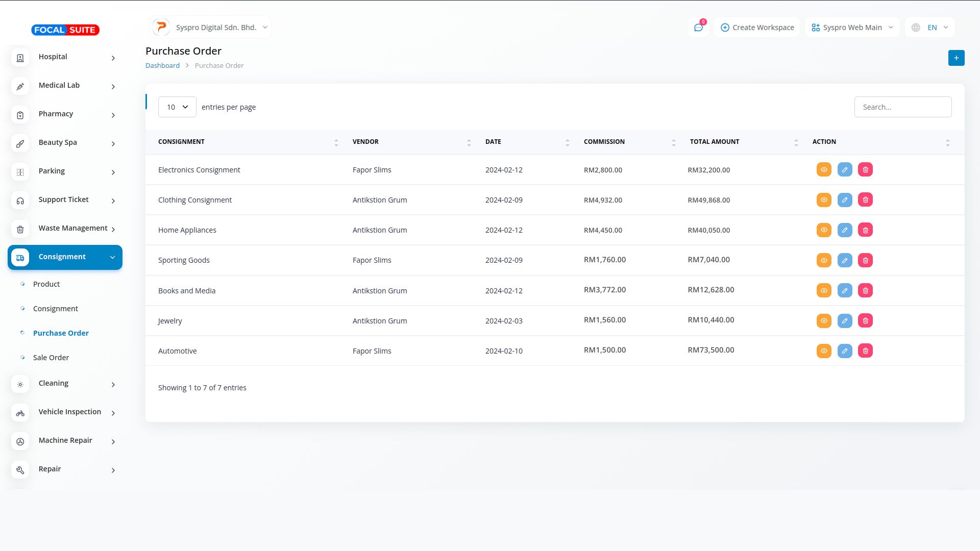Edit the Jewelry purchase order
The width and height of the screenshot is (980, 551).
(844, 321)
